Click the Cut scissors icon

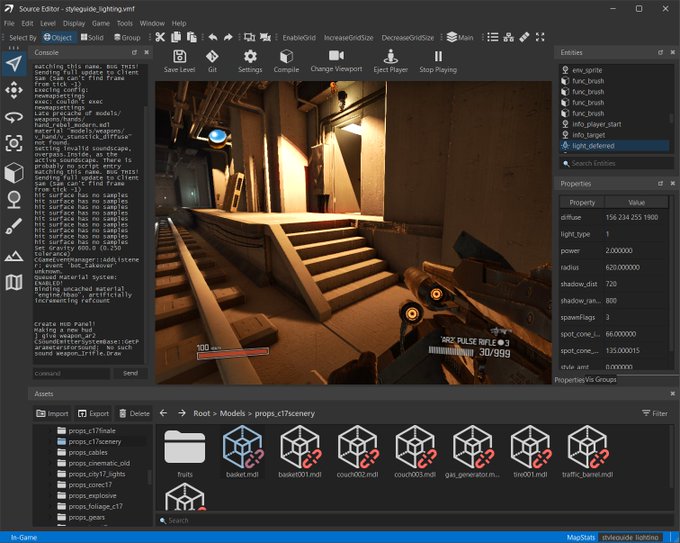[x=160, y=37]
